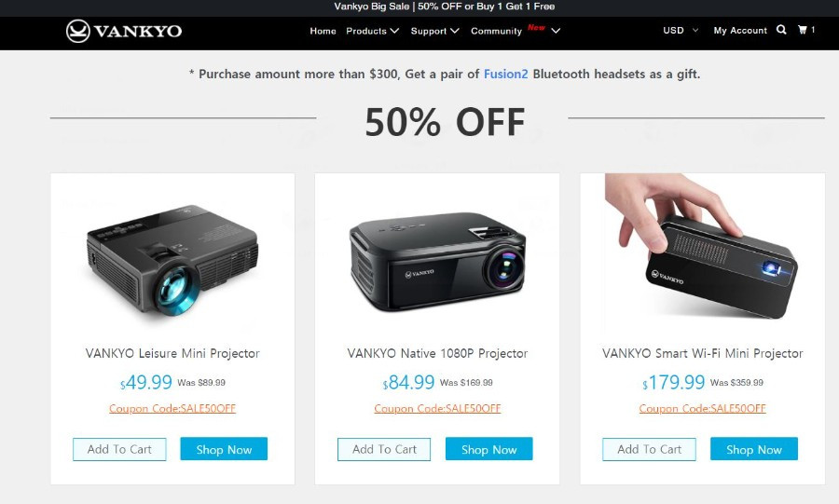Expand the Support dropdown arrow
The width and height of the screenshot is (839, 504).
point(454,31)
